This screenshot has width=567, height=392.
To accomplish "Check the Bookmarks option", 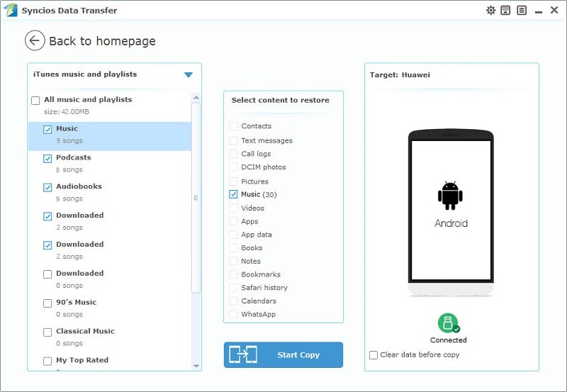I will click(233, 274).
